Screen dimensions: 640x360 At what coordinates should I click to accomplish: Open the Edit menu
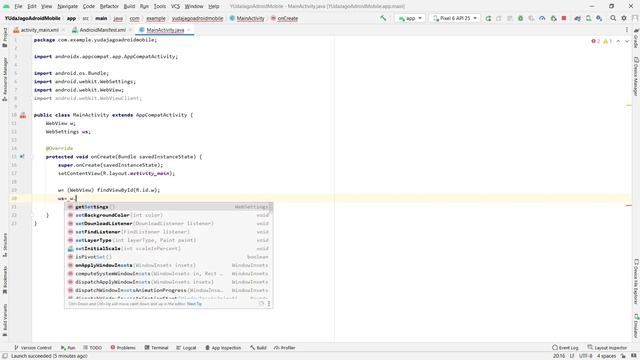click(x=32, y=6)
